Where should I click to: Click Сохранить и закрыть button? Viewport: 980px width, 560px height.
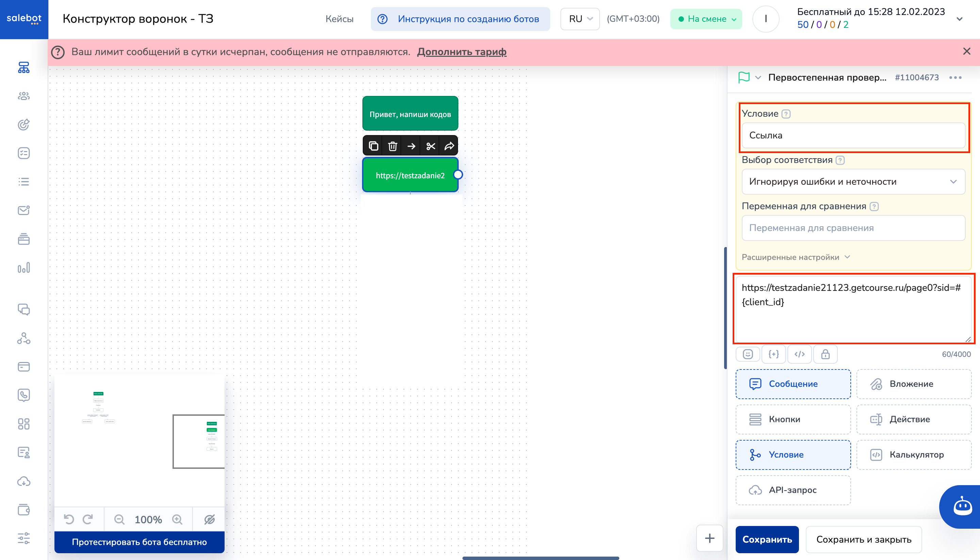864,539
